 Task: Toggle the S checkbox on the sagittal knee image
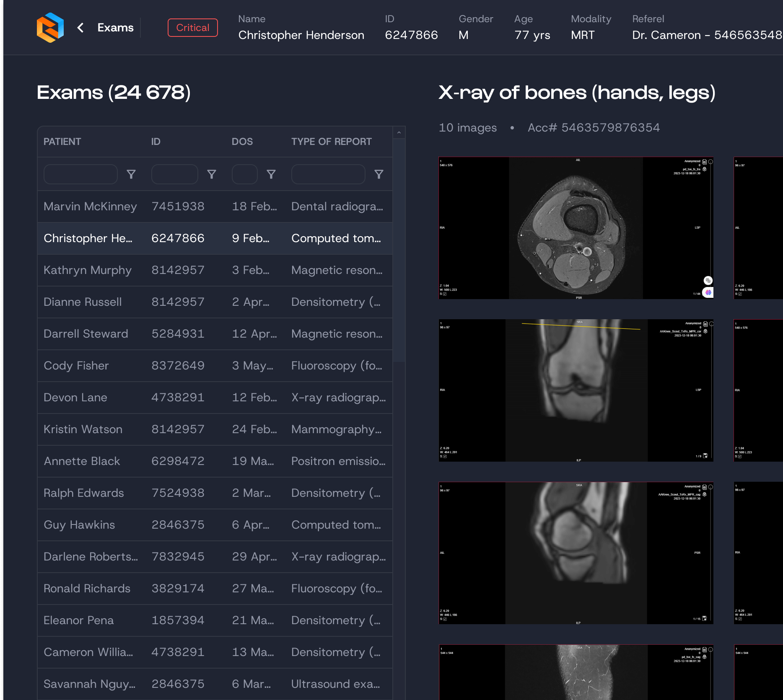(445, 619)
